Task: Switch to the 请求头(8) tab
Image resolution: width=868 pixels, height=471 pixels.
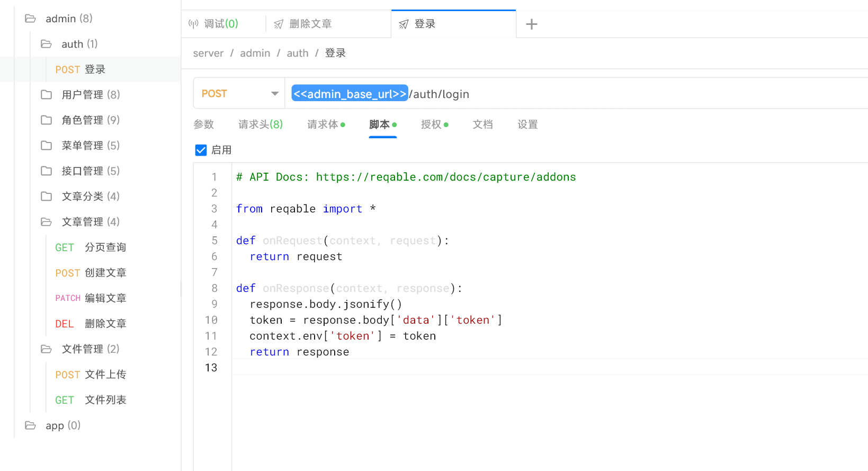Action: [261, 125]
